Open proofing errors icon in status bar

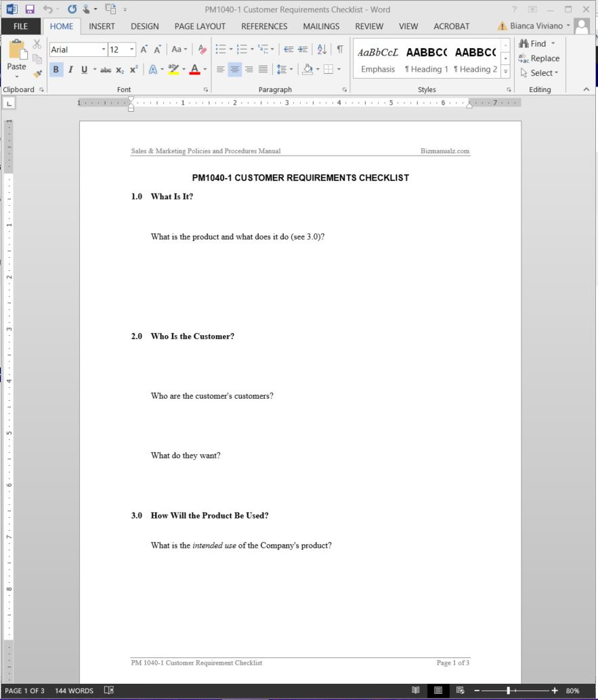click(x=108, y=690)
